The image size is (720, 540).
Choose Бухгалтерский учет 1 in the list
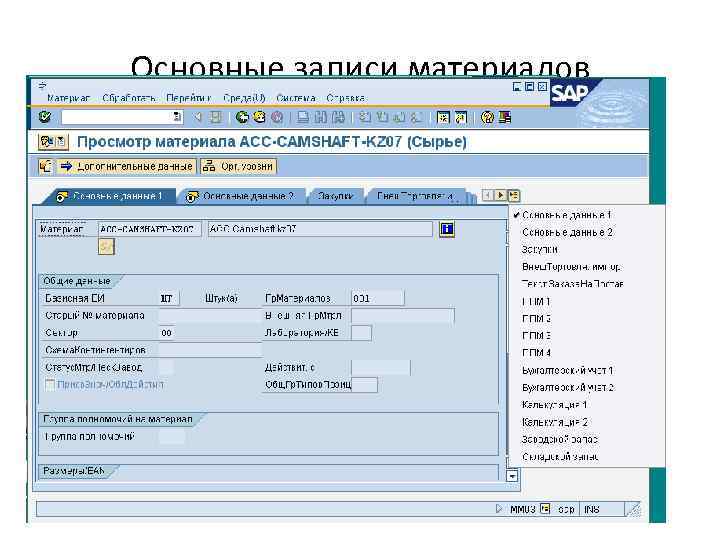coord(568,370)
